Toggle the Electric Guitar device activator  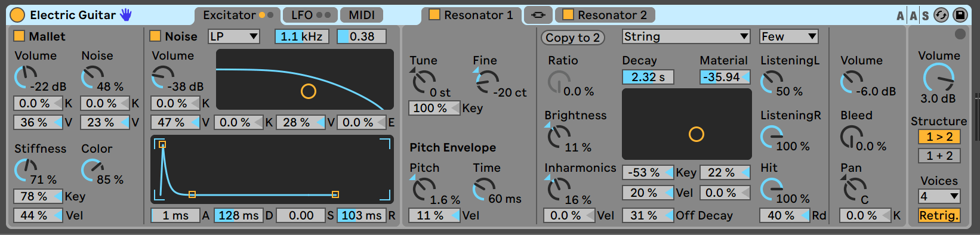point(18,15)
